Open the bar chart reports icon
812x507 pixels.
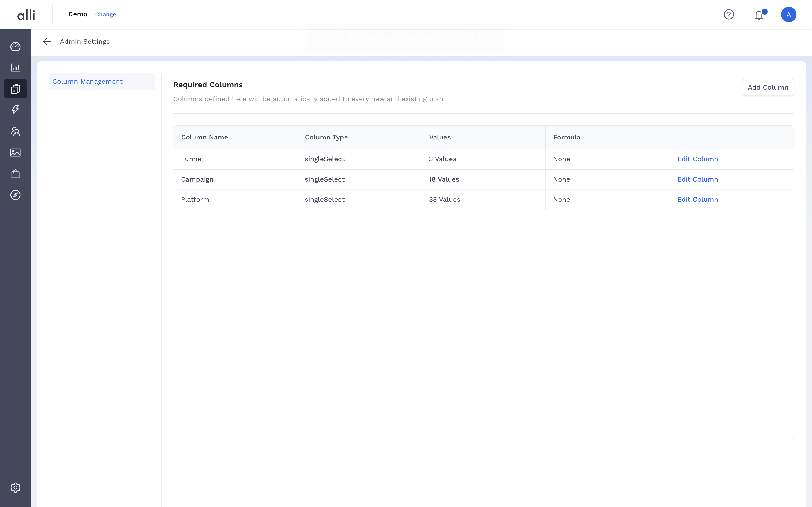pyautogui.click(x=15, y=67)
